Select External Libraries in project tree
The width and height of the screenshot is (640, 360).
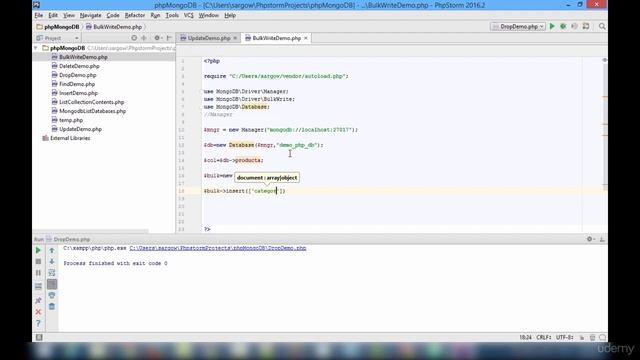pos(69,138)
